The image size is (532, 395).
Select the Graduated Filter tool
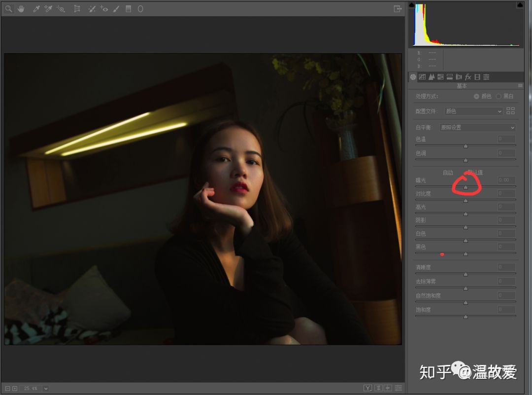129,9
